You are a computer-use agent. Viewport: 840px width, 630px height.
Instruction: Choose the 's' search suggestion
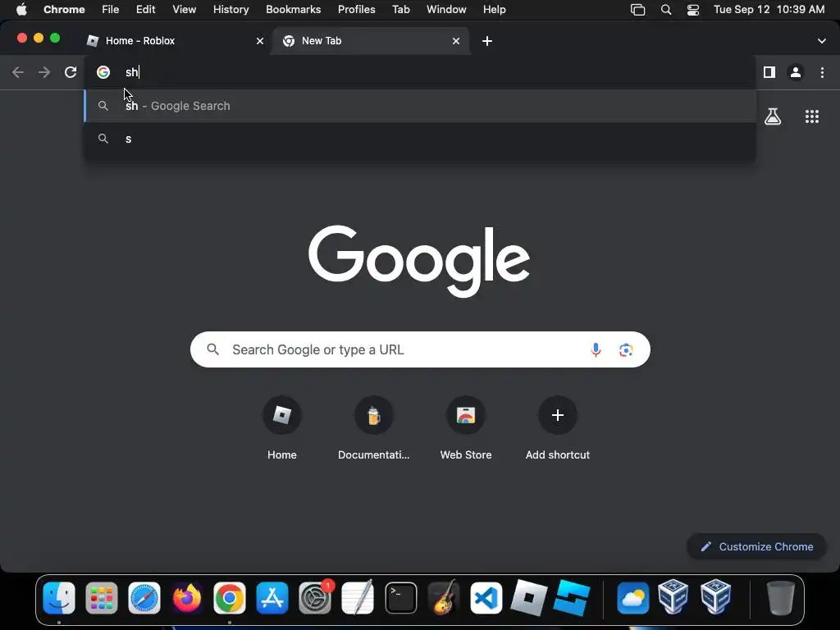tap(421, 139)
